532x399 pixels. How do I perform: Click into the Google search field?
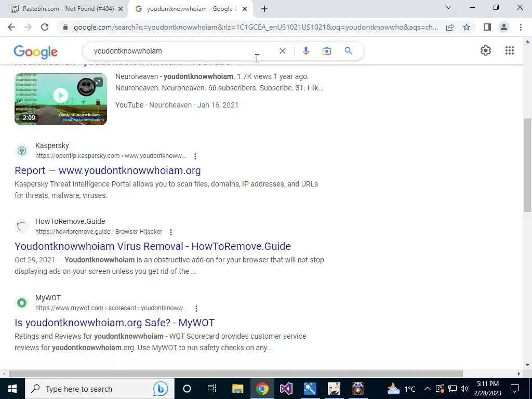pyautogui.click(x=183, y=51)
